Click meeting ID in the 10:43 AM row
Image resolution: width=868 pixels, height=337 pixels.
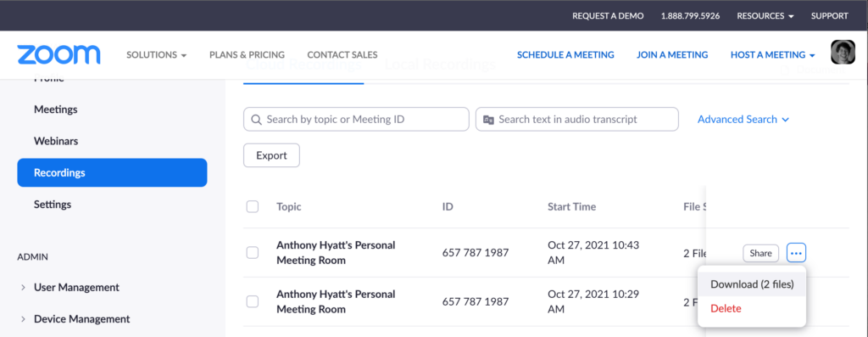point(475,253)
